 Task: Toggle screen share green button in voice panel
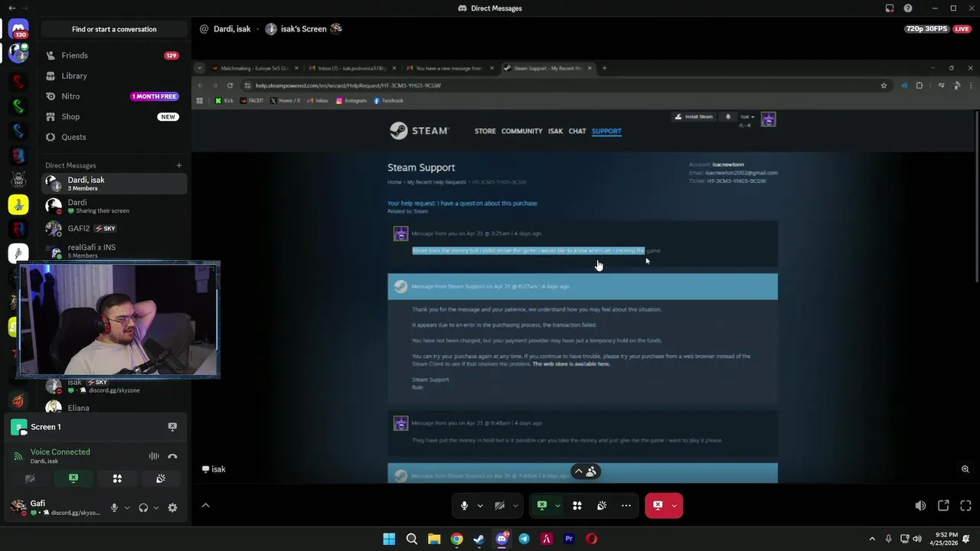73,478
